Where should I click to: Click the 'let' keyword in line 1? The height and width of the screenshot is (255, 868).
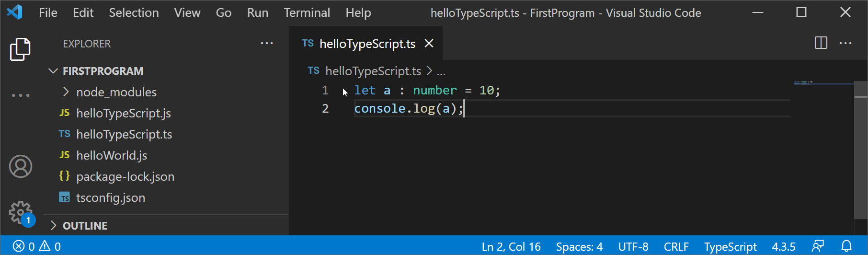click(365, 90)
